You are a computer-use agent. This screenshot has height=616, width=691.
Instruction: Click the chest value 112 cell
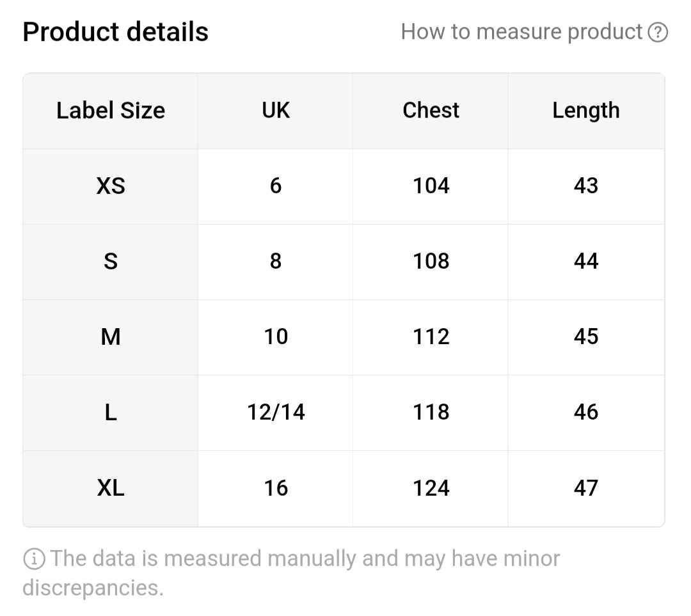(x=431, y=338)
